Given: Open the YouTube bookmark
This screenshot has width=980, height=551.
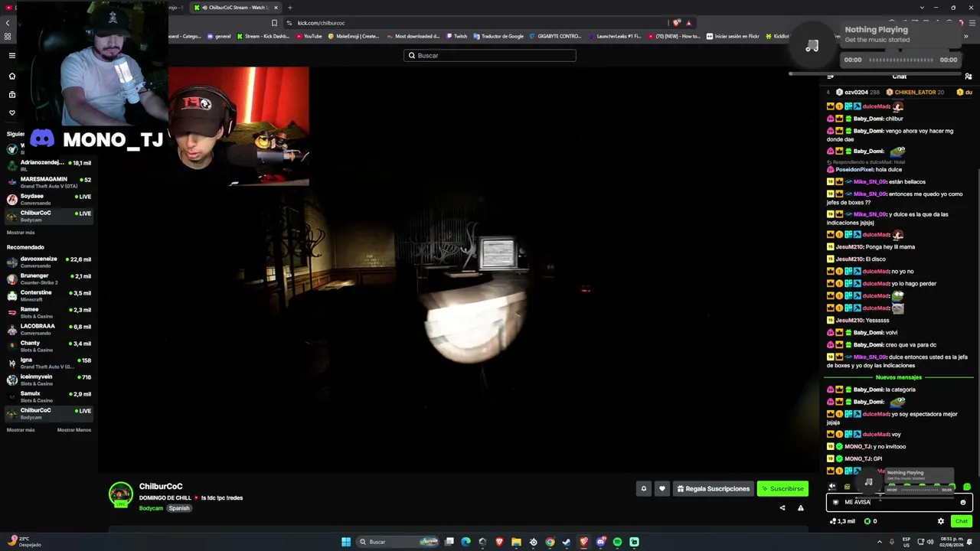Looking at the screenshot, I should (x=309, y=36).
